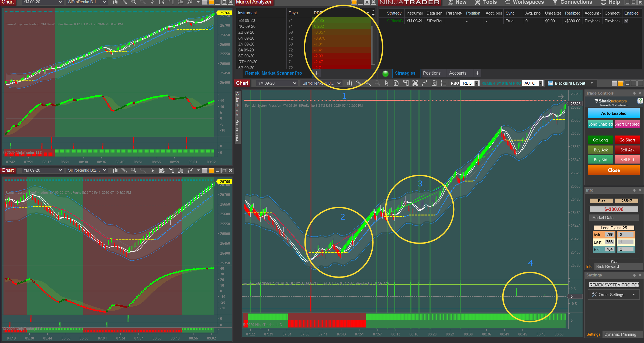Image resolution: width=644 pixels, height=343 pixels.
Task: Open the Performance side tab
Action: pyautogui.click(x=237, y=131)
